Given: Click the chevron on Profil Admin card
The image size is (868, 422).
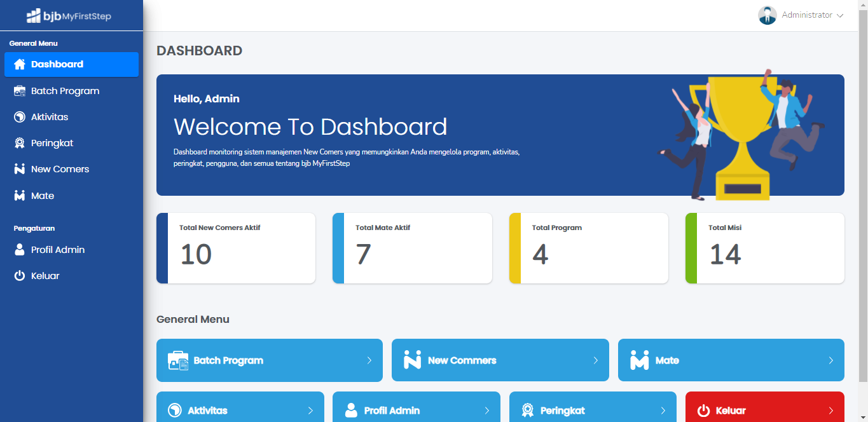Looking at the screenshot, I should [x=487, y=411].
